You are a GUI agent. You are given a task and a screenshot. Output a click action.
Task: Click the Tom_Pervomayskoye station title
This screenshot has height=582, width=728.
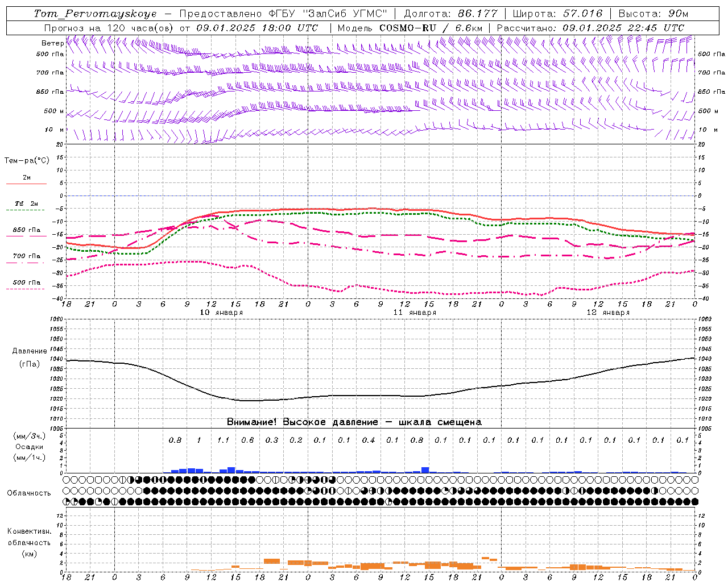tap(95, 14)
